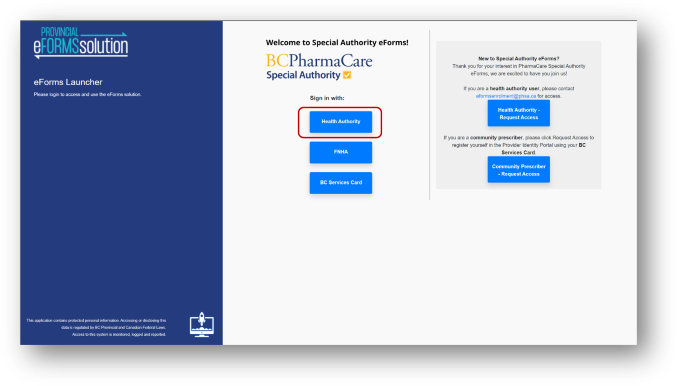The width and height of the screenshot is (678, 386).
Task: Click the Please login to access text
Action: point(87,94)
